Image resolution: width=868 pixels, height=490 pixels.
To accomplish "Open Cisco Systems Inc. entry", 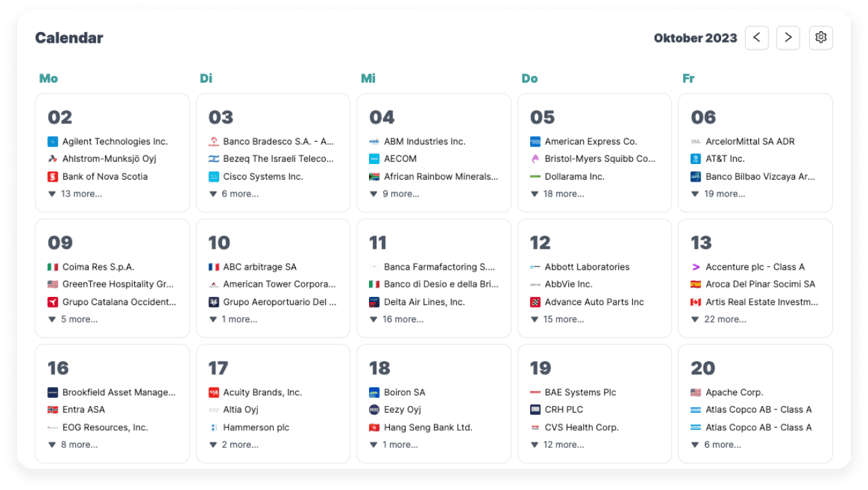I will coord(263,177).
